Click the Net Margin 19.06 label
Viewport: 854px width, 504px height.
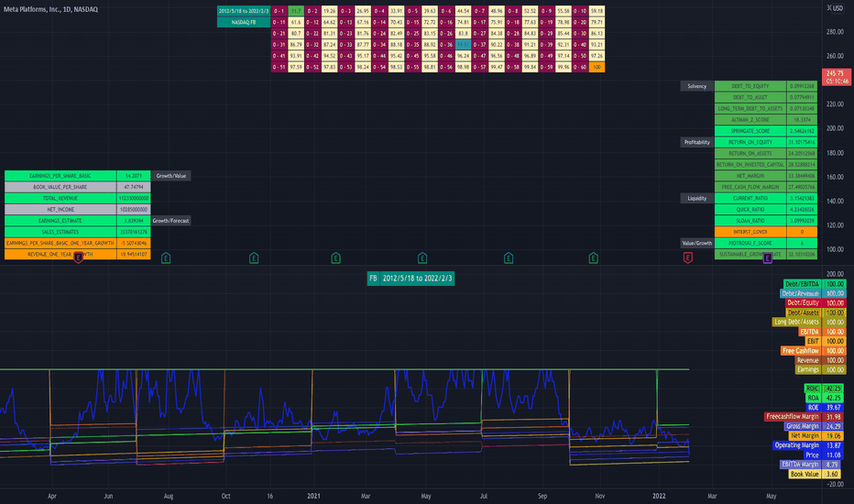pyautogui.click(x=816, y=436)
